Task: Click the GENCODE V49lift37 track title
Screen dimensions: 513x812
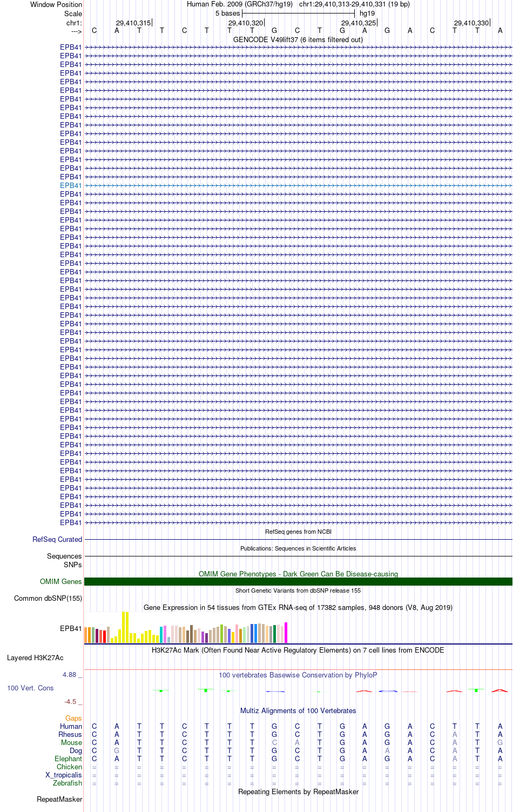Action: 298,39
